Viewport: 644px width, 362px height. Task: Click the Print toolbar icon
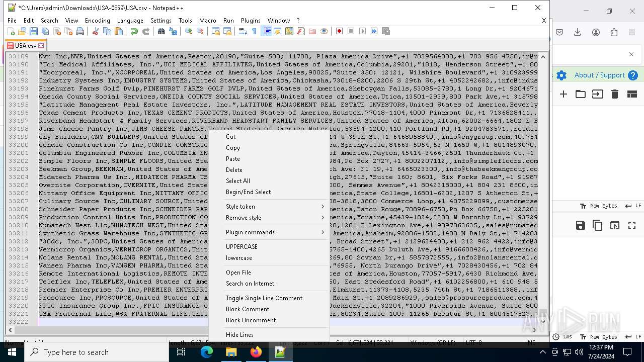[x=80, y=31]
